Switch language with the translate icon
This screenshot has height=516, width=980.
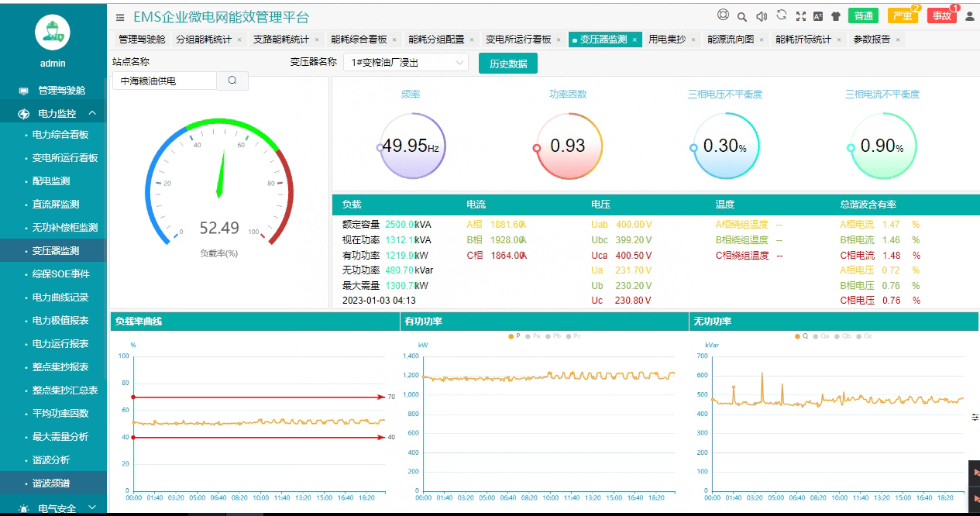[x=818, y=16]
